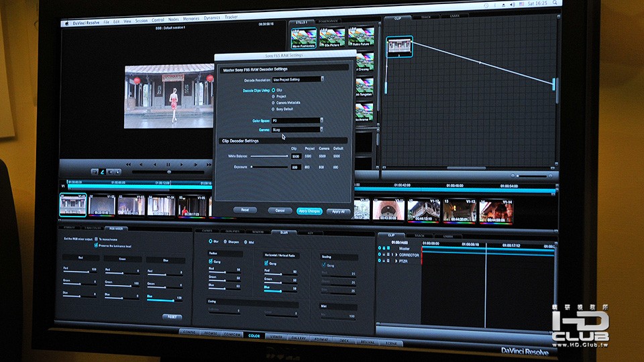Adjust the Exposure slider

click(x=269, y=167)
